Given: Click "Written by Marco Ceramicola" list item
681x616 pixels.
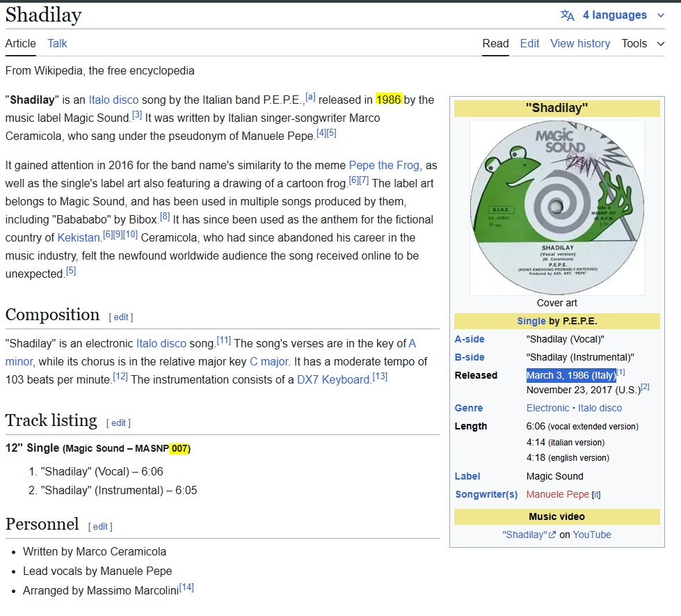Looking at the screenshot, I should tap(95, 552).
